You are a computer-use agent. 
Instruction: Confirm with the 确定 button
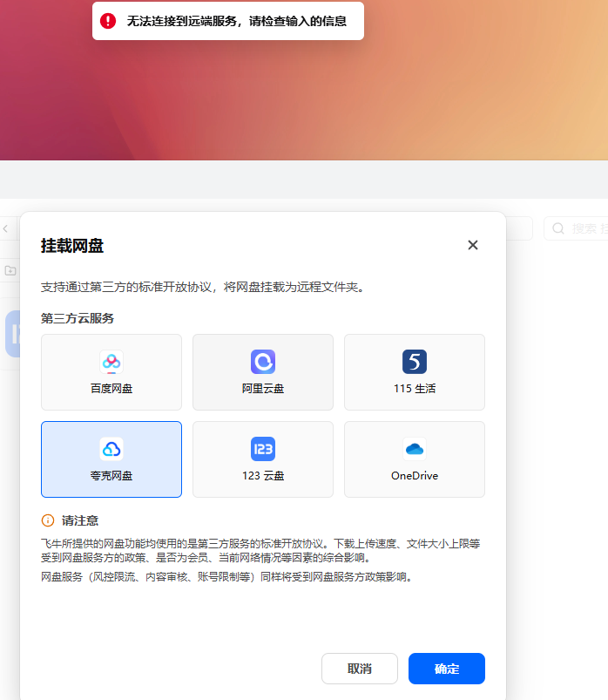click(x=447, y=669)
